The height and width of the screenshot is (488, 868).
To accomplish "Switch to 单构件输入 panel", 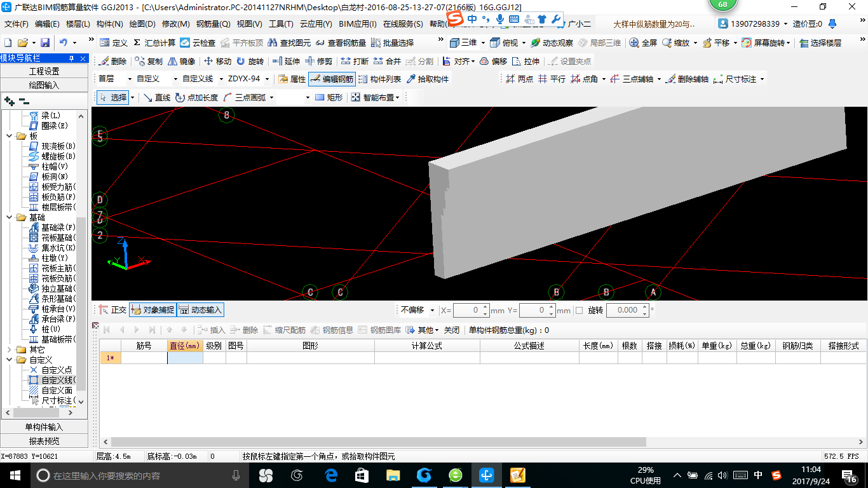I will [44, 427].
